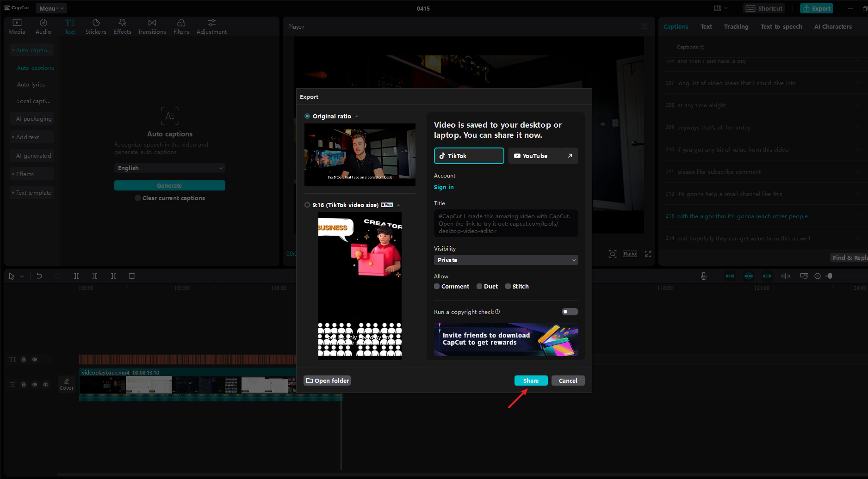The height and width of the screenshot is (479, 868).
Task: Switch to the AI Characters tab
Action: click(x=833, y=26)
